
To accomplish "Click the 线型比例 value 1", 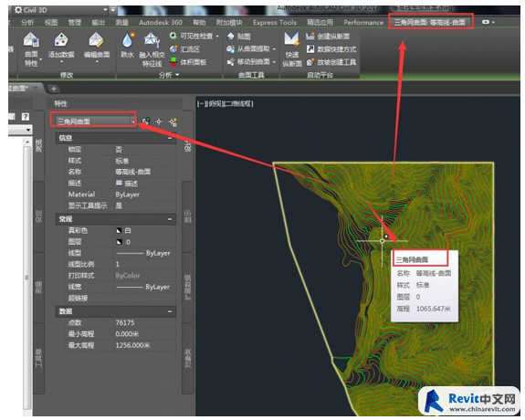I will pyautogui.click(x=118, y=264).
